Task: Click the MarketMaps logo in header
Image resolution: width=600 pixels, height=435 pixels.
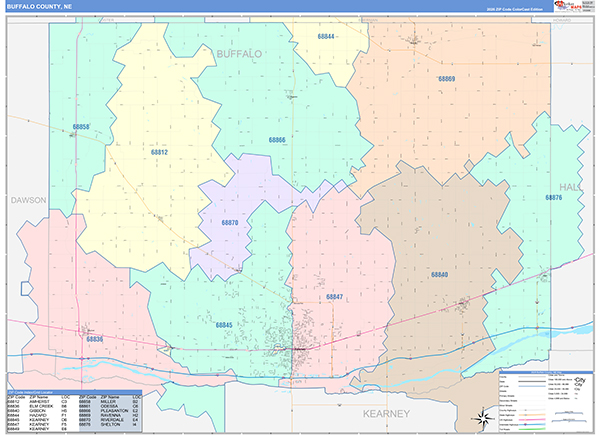Action: [568, 6]
